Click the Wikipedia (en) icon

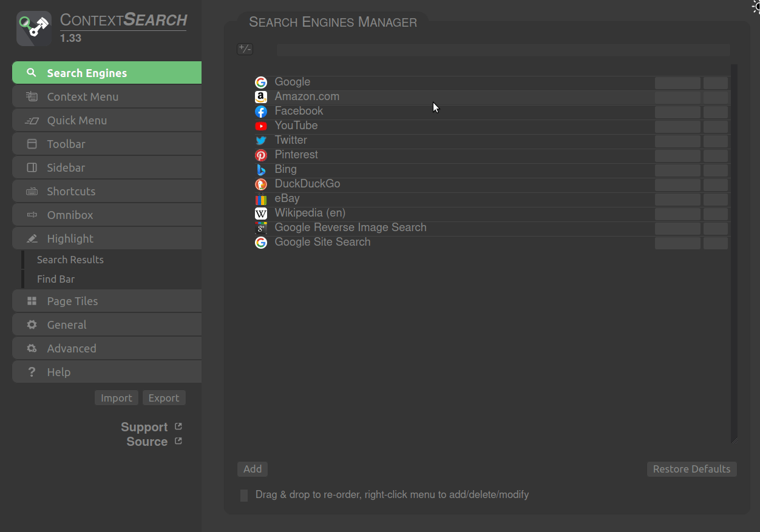(260, 214)
